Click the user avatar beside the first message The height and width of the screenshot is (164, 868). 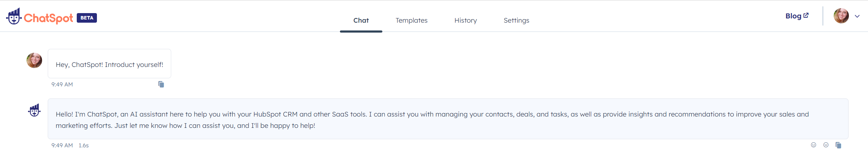(x=34, y=60)
